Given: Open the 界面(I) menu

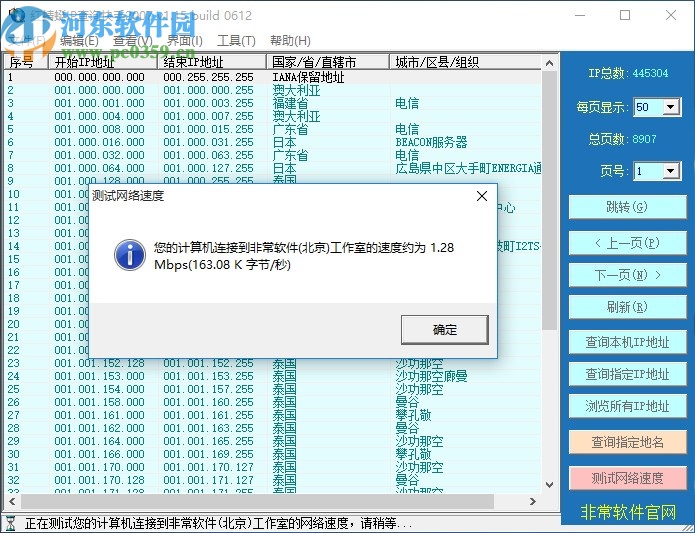Looking at the screenshot, I should [185, 41].
